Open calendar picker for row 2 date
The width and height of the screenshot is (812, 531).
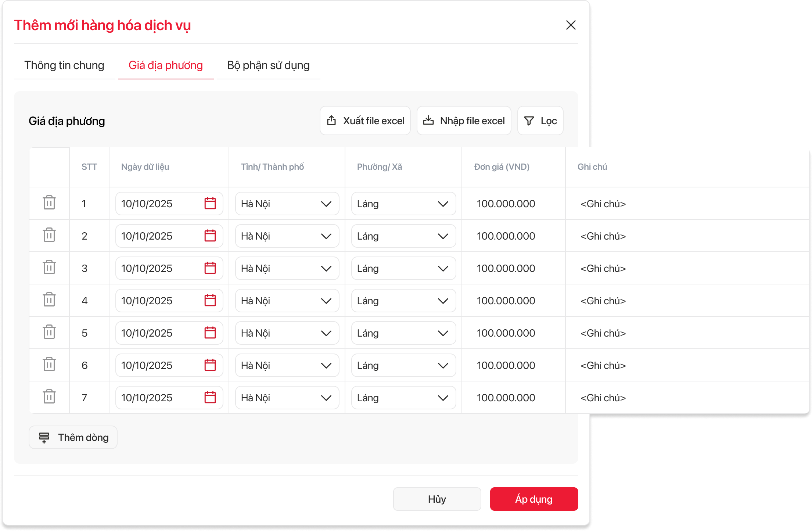[x=210, y=236]
